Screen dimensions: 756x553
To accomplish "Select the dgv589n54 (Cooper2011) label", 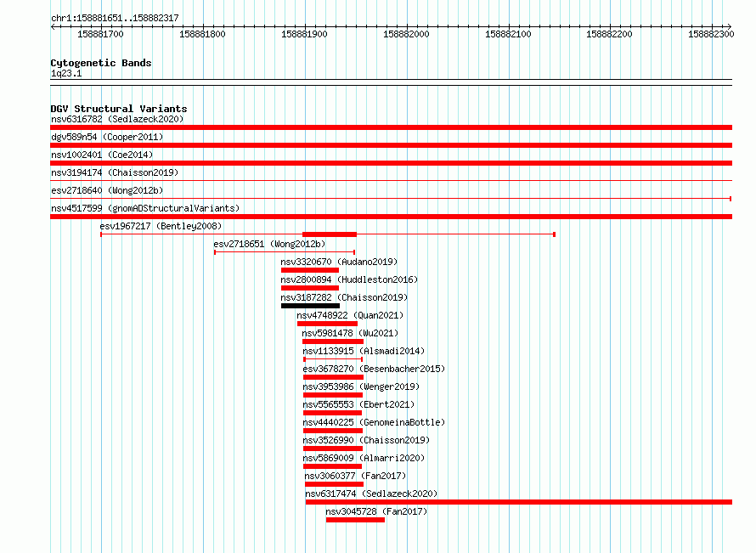I will click(x=107, y=137).
